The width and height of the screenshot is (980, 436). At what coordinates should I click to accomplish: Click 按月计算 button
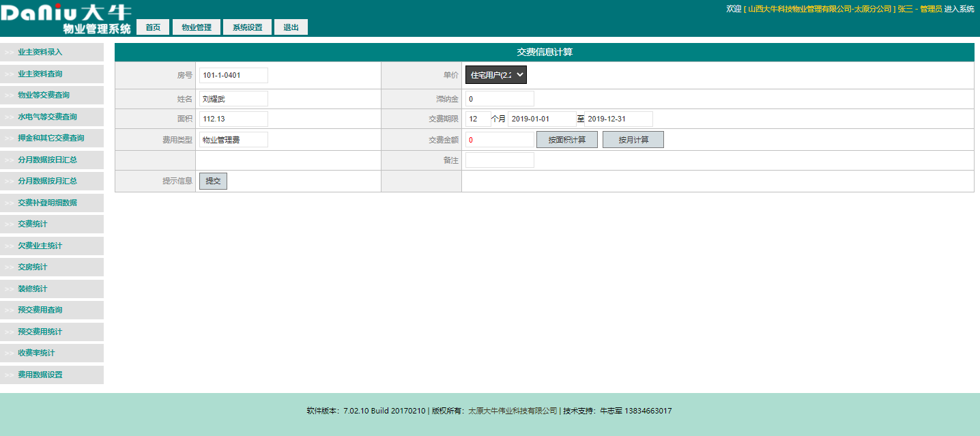click(633, 140)
